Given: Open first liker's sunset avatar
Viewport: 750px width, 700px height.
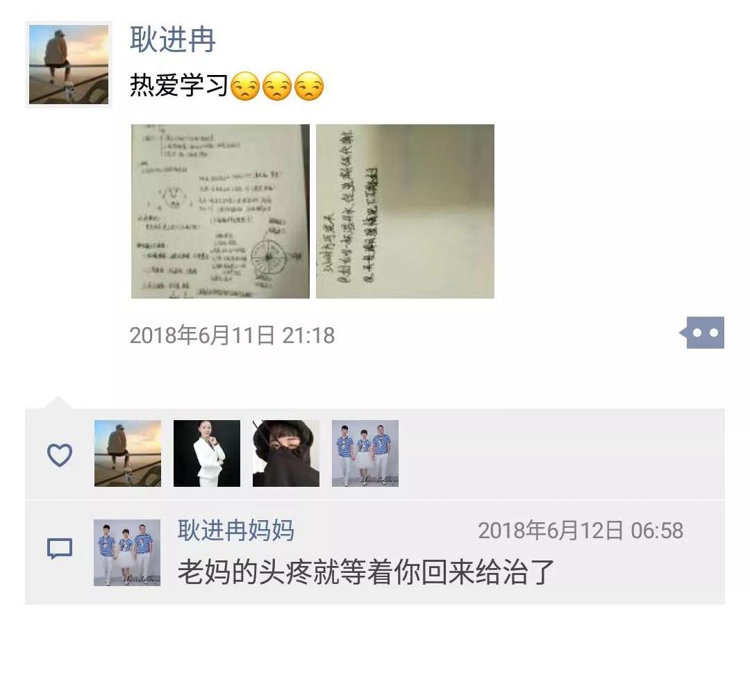Looking at the screenshot, I should pyautogui.click(x=128, y=453).
